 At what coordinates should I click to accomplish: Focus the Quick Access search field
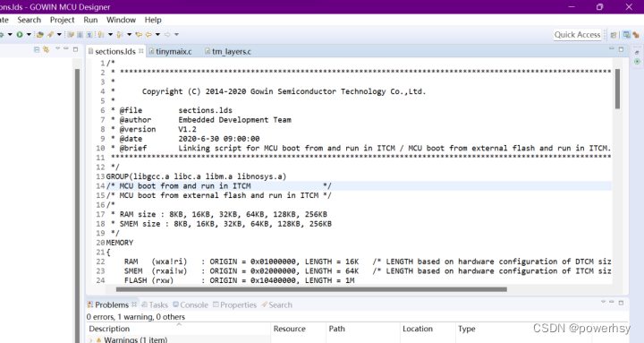point(577,35)
